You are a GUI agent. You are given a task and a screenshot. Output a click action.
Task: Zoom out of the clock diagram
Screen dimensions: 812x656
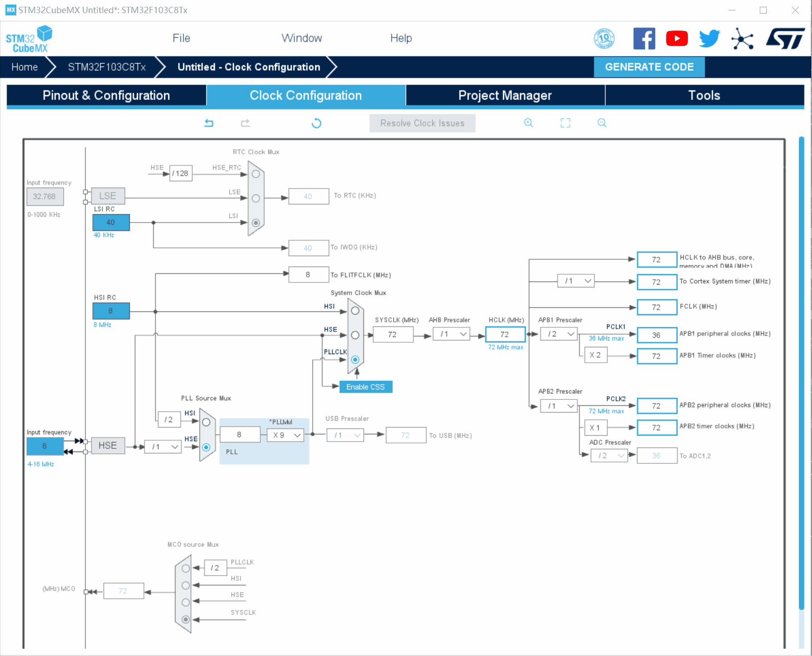coord(602,123)
